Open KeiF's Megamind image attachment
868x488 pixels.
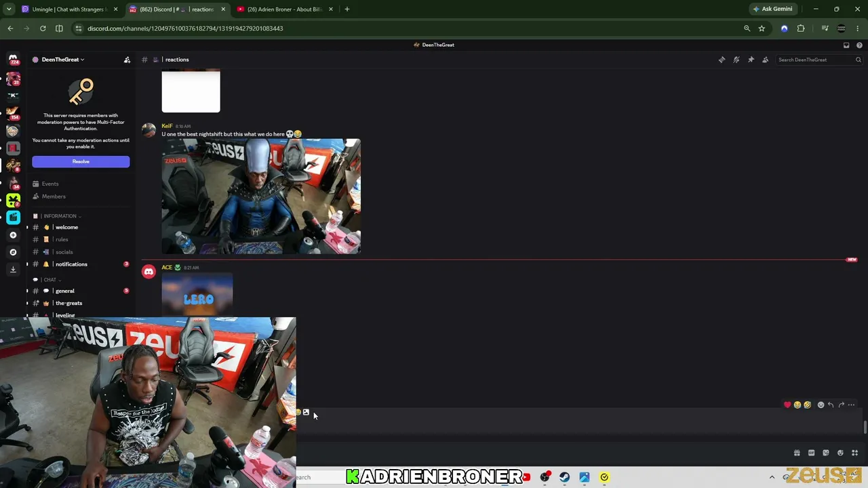261,197
